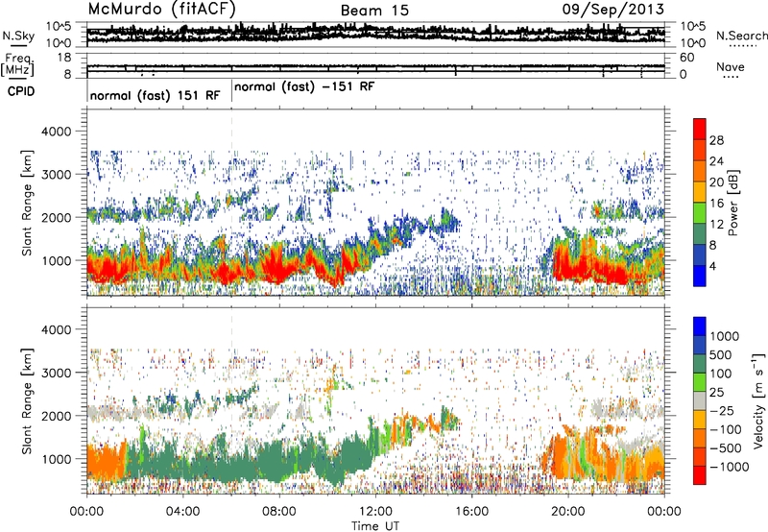Click 'normal (fast) 151 RF' text

click(x=155, y=95)
